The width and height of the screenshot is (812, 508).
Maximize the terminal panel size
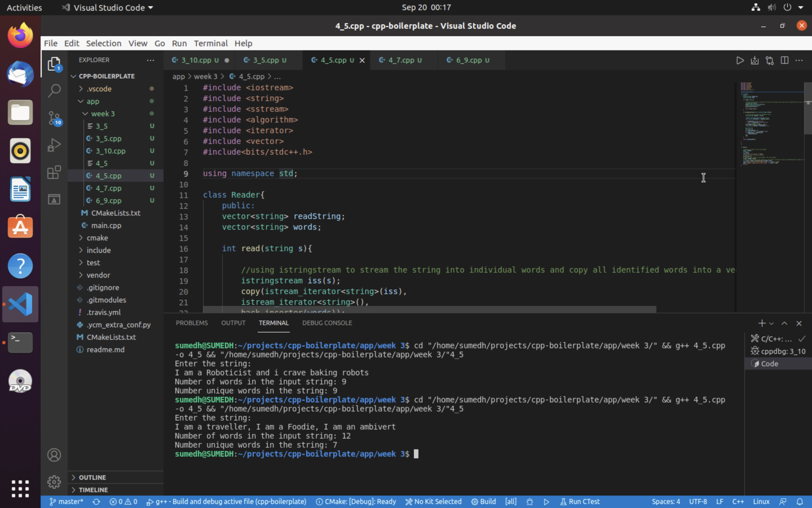(784, 323)
